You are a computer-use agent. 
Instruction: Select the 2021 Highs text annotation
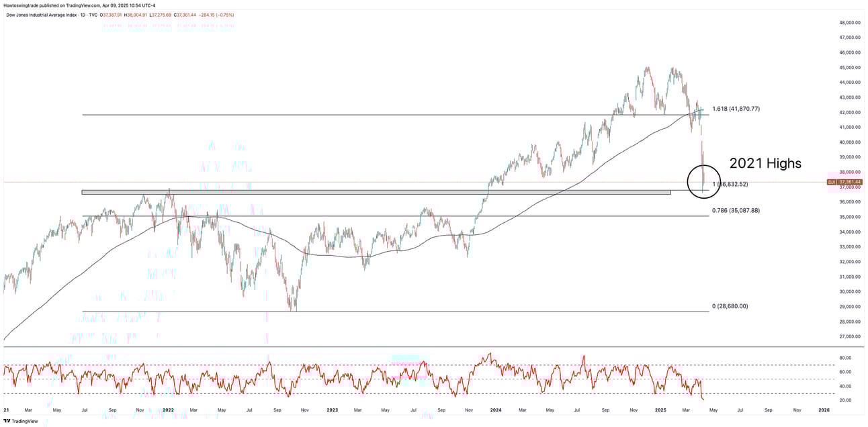pos(765,162)
